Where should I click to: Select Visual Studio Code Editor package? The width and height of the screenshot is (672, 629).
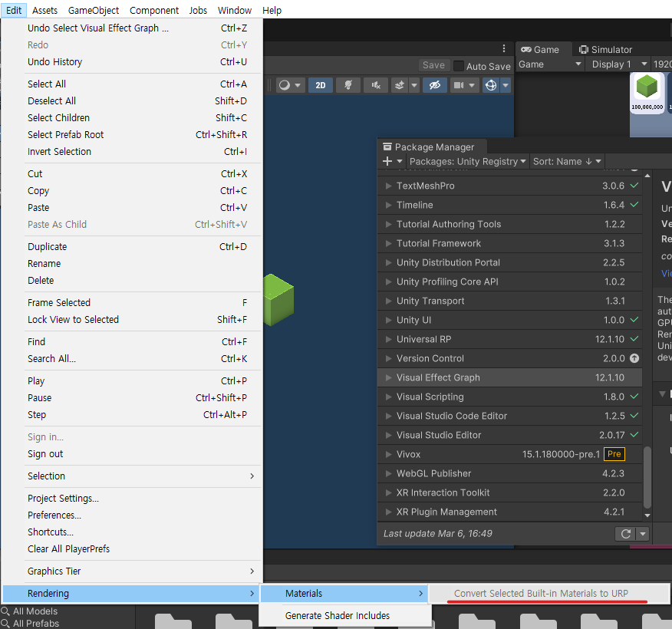pos(509,416)
